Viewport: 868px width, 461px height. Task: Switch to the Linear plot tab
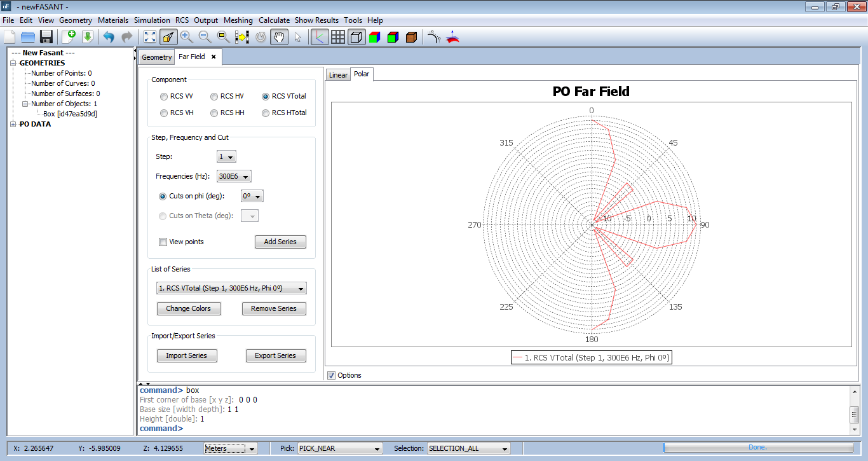(338, 75)
